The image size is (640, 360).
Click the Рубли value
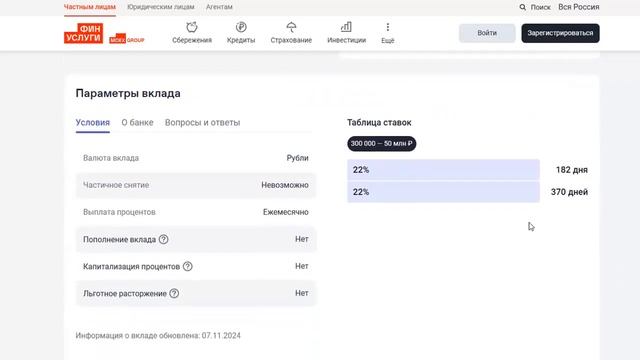[297, 158]
